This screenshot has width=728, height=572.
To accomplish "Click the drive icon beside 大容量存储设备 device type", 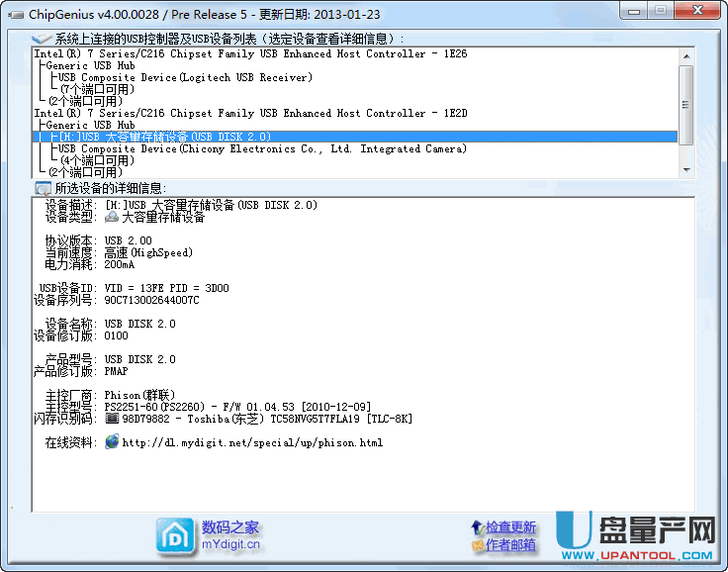I will coord(113,218).
